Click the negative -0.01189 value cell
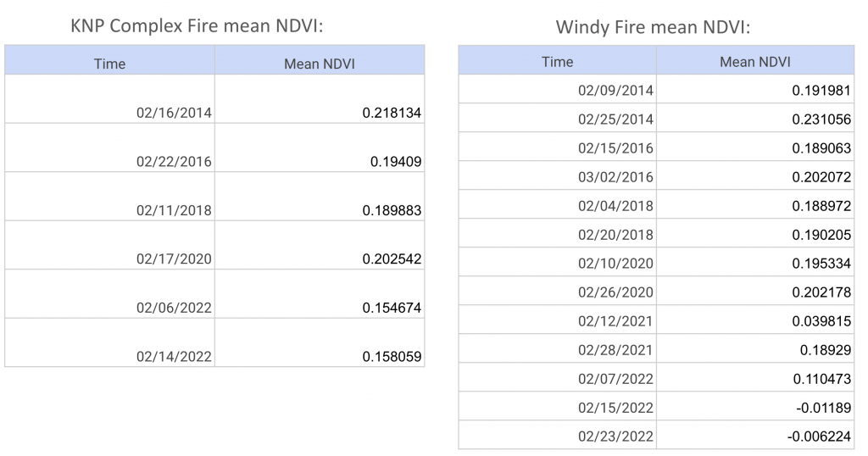 point(825,408)
